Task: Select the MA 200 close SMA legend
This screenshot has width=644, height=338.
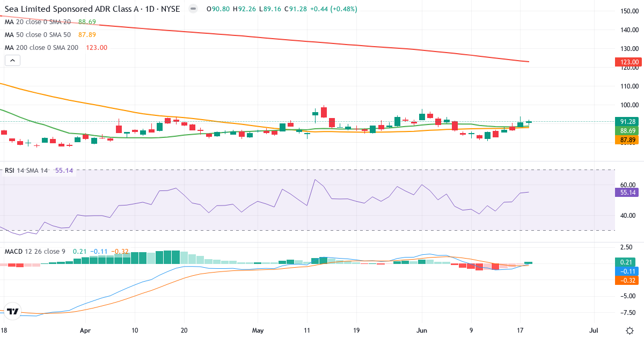Action: [42, 47]
